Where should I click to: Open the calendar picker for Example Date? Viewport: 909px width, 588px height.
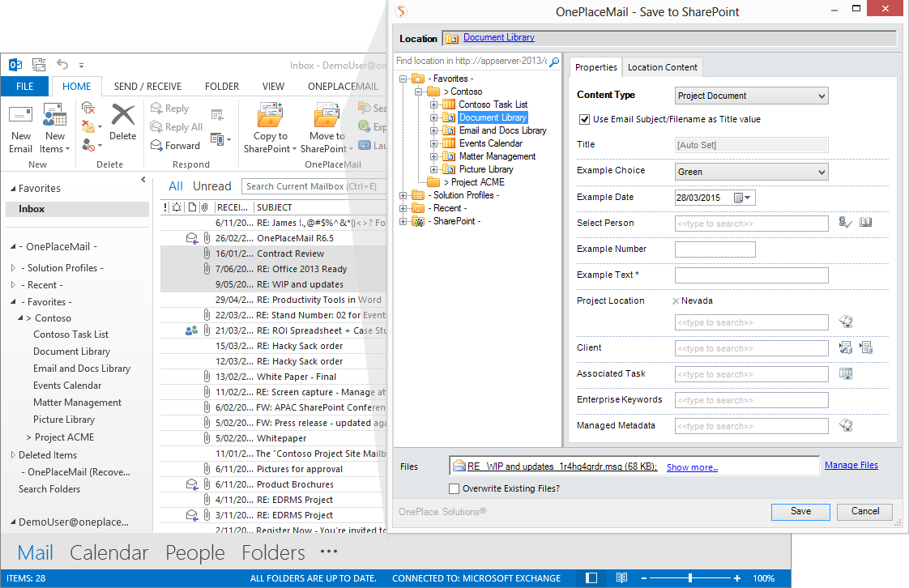742,198
